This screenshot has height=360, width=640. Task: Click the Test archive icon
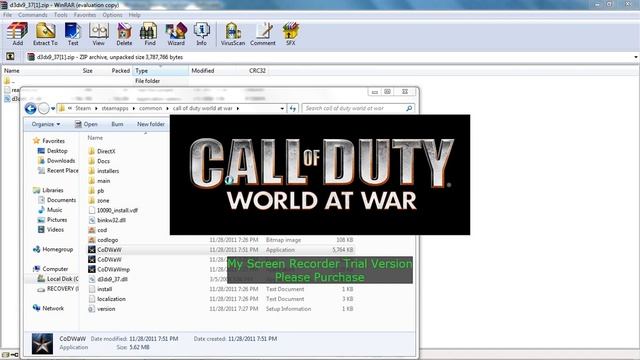(x=73, y=34)
